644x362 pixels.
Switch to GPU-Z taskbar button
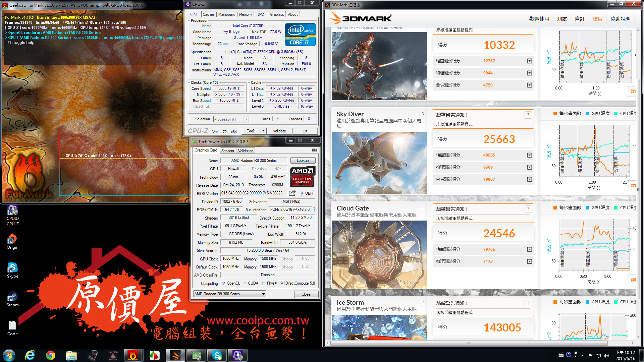coord(196,355)
